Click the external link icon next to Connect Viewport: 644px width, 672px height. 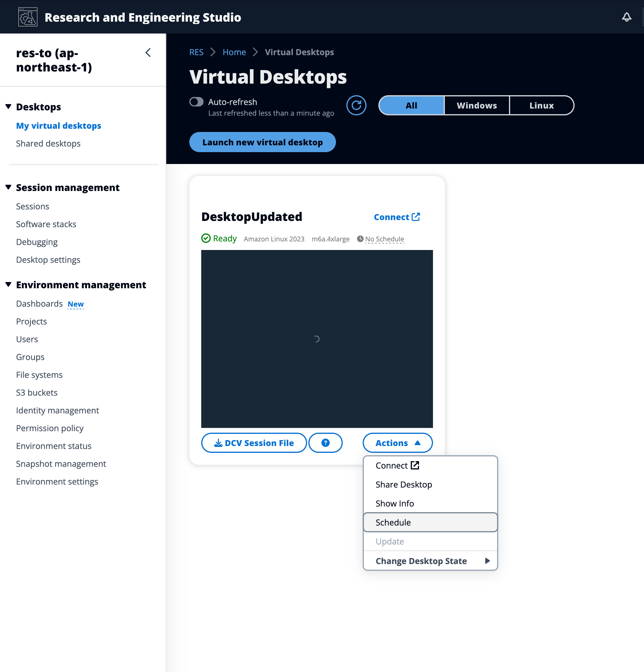click(x=415, y=217)
